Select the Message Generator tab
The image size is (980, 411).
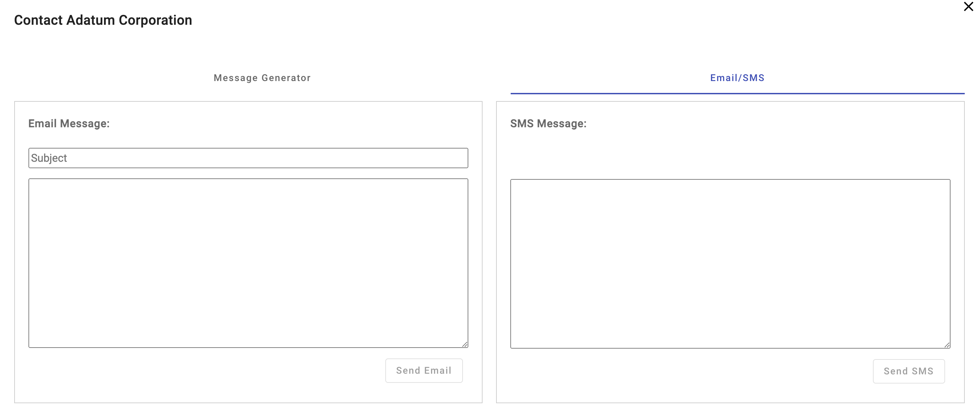262,78
